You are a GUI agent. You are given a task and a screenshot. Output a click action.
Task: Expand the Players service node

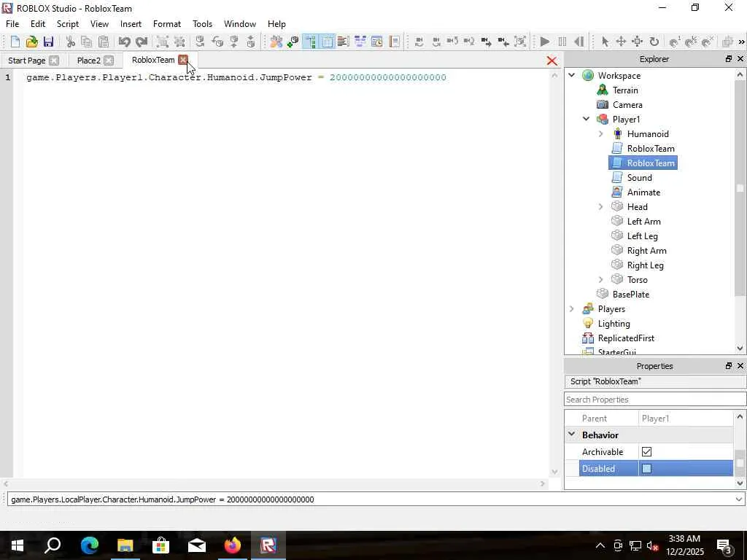(x=572, y=309)
